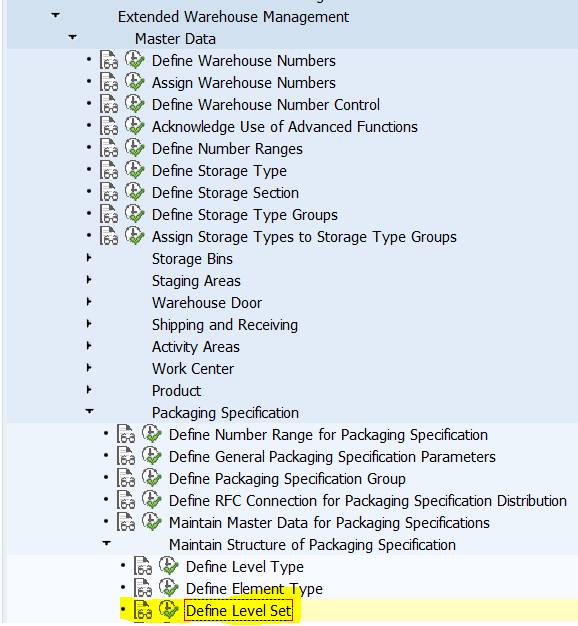Open documentation icon for Define Storage Section
Screen dimensions: 578x626
[x=109, y=192]
